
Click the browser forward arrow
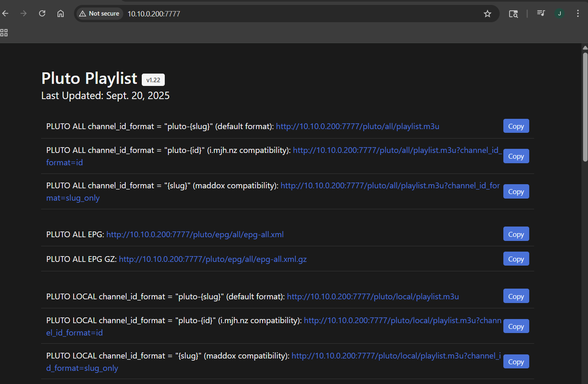click(x=23, y=14)
